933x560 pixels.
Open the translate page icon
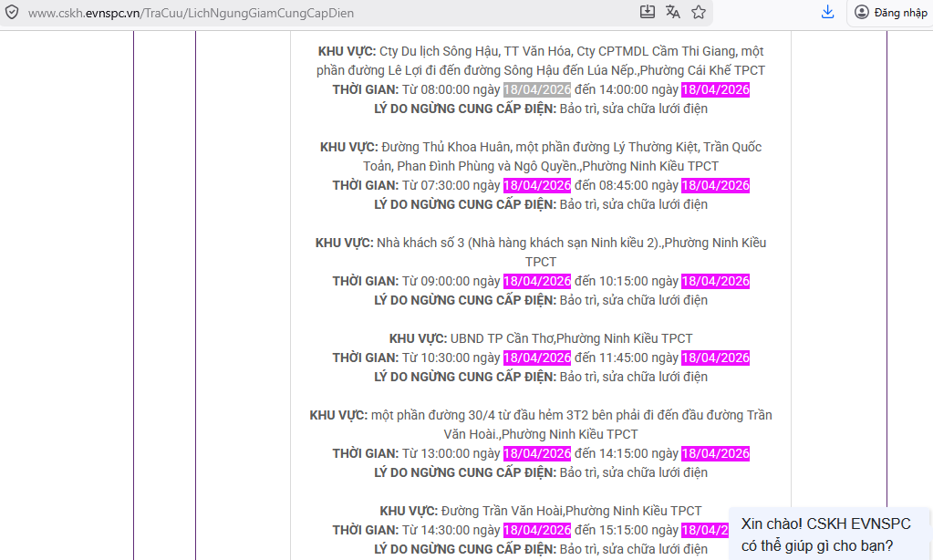pos(673,12)
